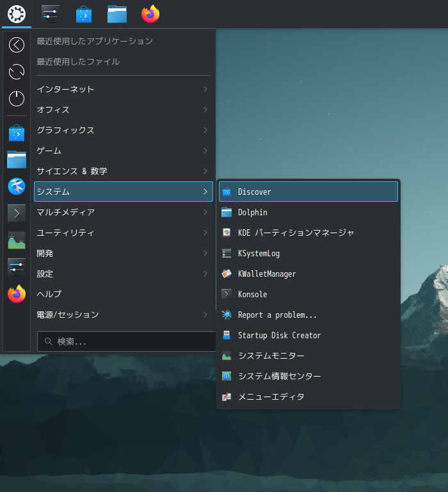Click the KWalletManager icon
448x492 pixels.
[x=227, y=274]
